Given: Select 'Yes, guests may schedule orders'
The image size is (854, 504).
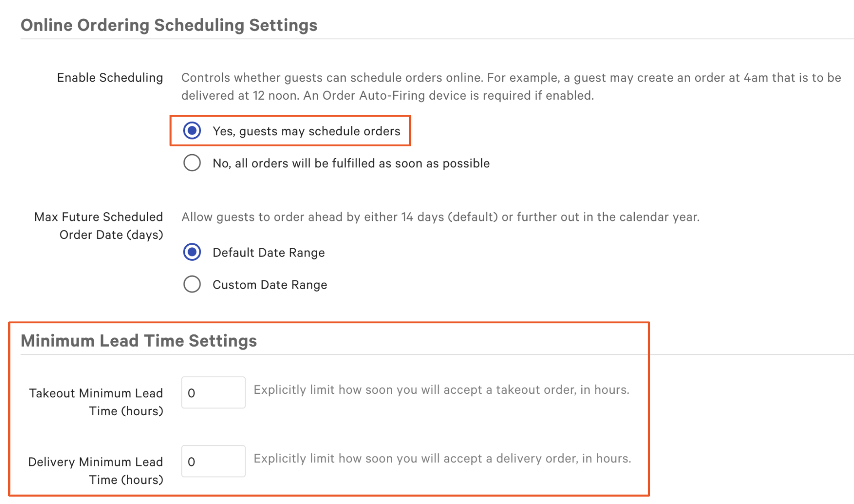Looking at the screenshot, I should [x=192, y=131].
